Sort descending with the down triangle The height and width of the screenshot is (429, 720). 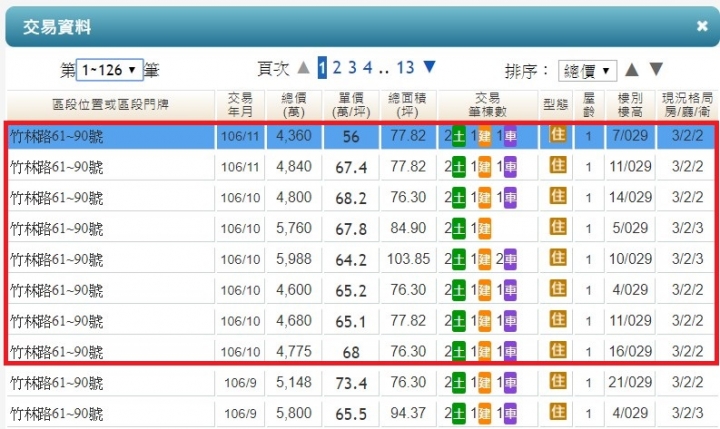656,70
